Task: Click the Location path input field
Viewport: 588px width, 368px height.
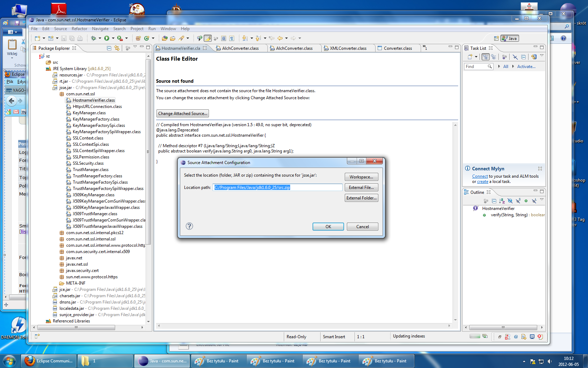Action: point(278,188)
